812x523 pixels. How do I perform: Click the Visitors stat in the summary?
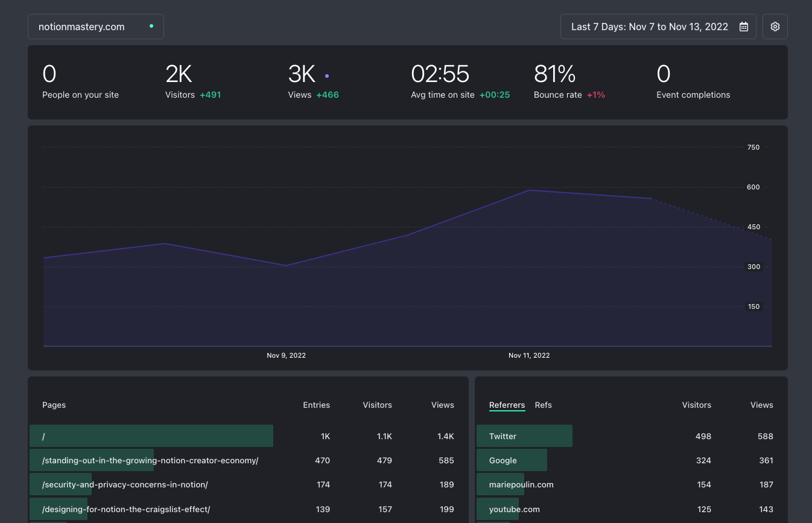click(193, 81)
